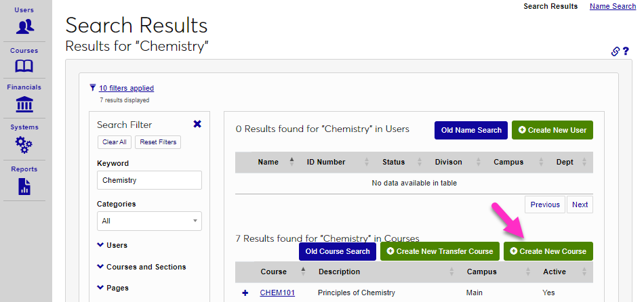This screenshot has height=302, width=644.
Task: Click the Create New User button
Action: coord(552,130)
